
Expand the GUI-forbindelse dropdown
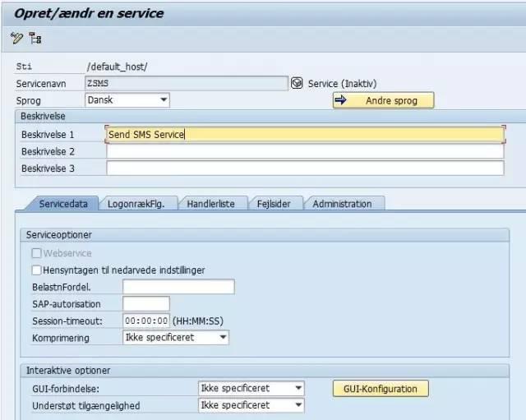(251, 389)
